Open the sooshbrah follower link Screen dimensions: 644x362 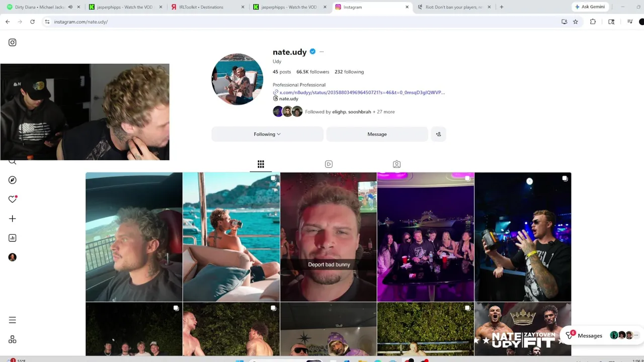360,112
